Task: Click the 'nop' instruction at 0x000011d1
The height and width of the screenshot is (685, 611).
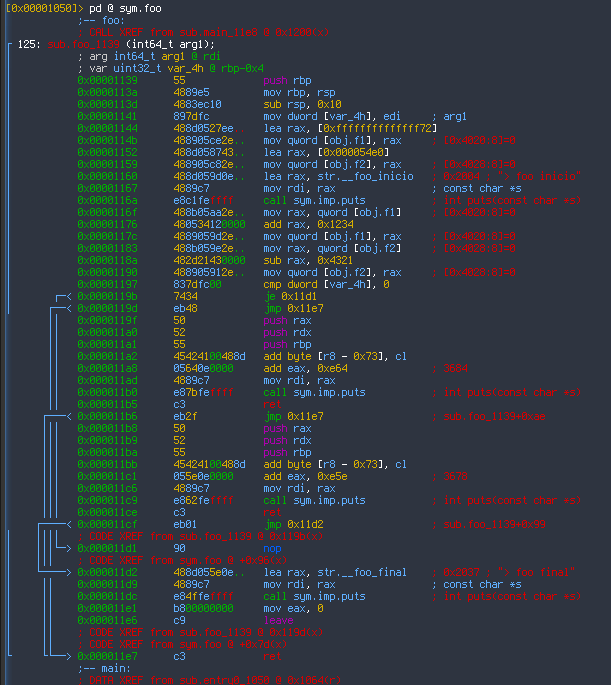Action: click(x=272, y=548)
